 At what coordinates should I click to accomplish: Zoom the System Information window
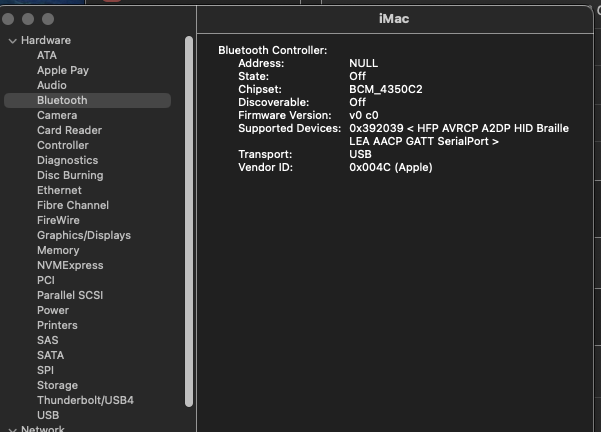click(x=48, y=19)
